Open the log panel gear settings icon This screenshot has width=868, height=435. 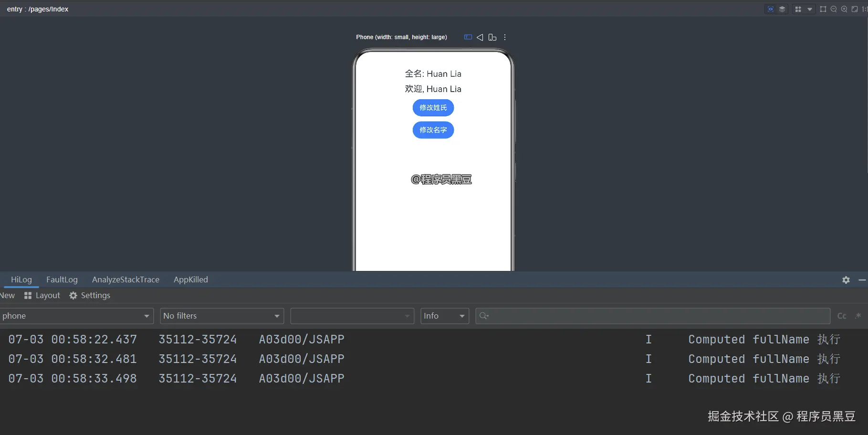tap(846, 280)
